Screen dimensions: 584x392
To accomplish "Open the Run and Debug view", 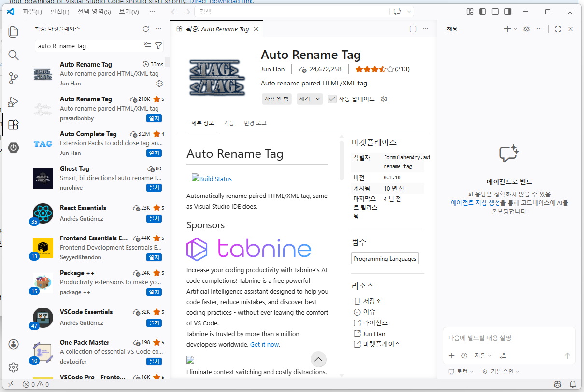I will point(14,101).
